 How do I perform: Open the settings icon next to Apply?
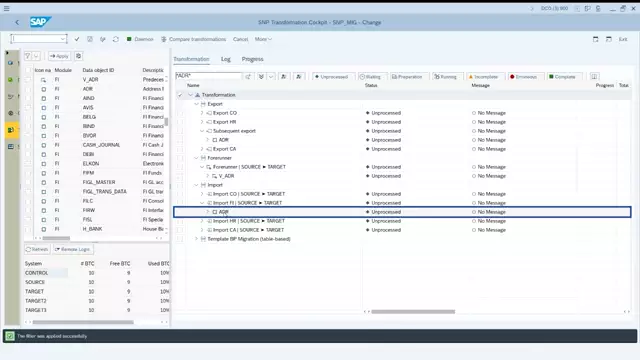pyautogui.click(x=78, y=56)
